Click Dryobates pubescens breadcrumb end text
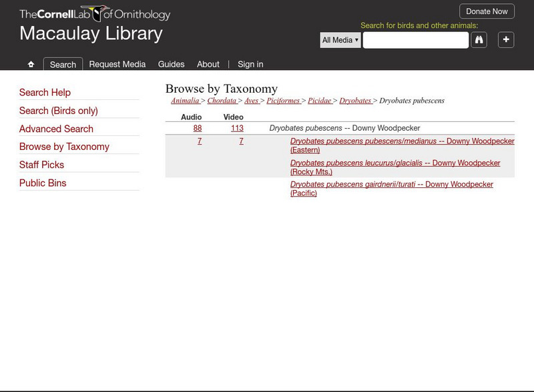The height and width of the screenshot is (392, 534). (x=412, y=101)
